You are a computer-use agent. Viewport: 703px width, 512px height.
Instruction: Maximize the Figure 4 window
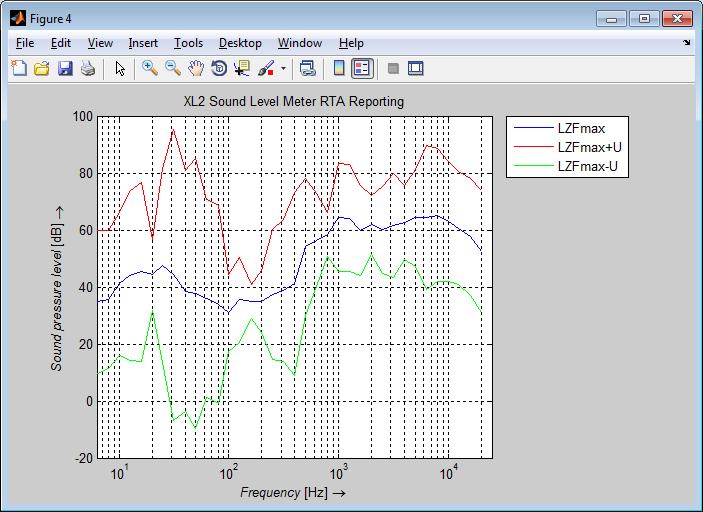point(644,19)
